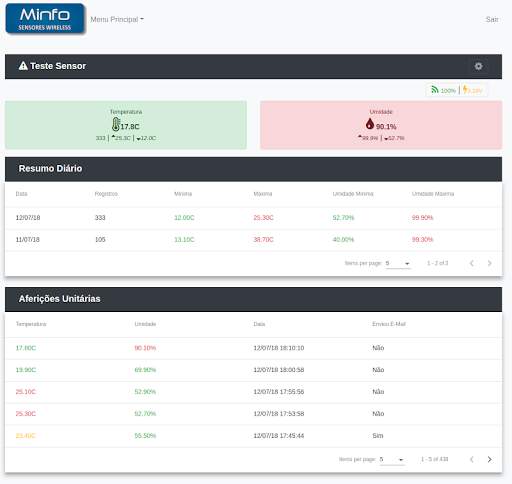Click the Temperatura column header in Aferições

(31, 324)
